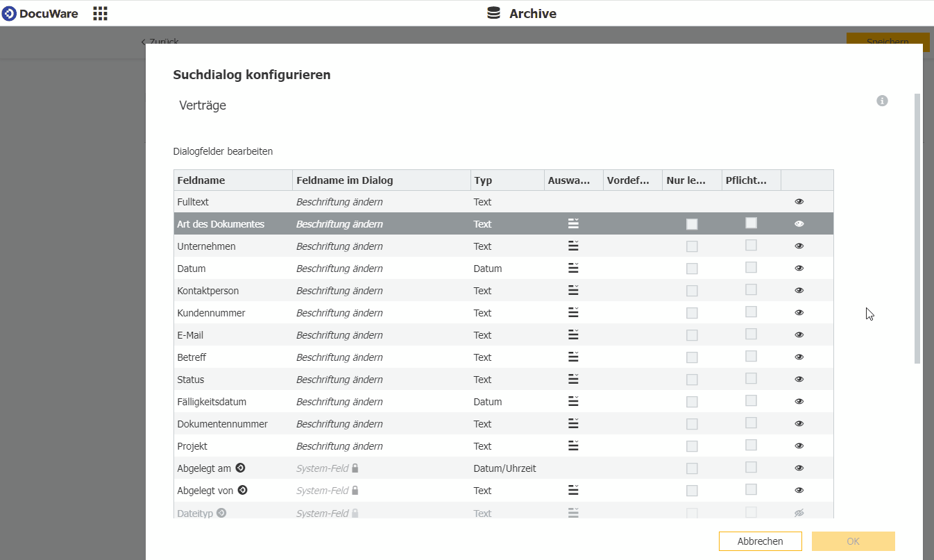
Task: Click the Abbrechen button
Action: coord(760,541)
